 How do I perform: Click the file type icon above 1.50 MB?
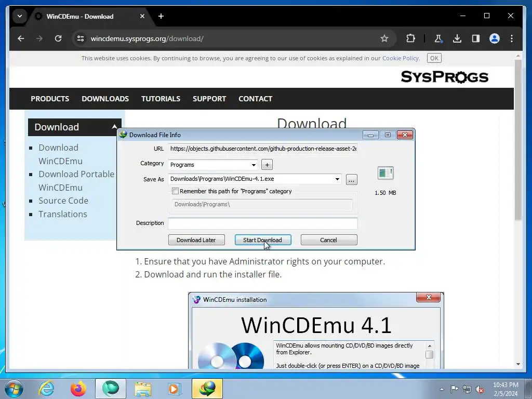coord(385,173)
